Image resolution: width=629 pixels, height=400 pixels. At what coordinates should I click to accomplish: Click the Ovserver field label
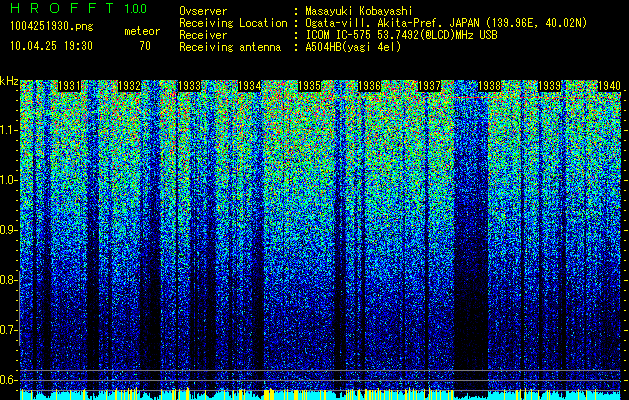pos(203,11)
